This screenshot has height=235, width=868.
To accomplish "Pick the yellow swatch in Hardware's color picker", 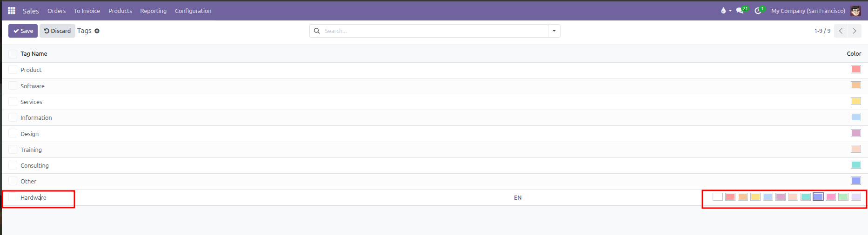I will click(755, 197).
